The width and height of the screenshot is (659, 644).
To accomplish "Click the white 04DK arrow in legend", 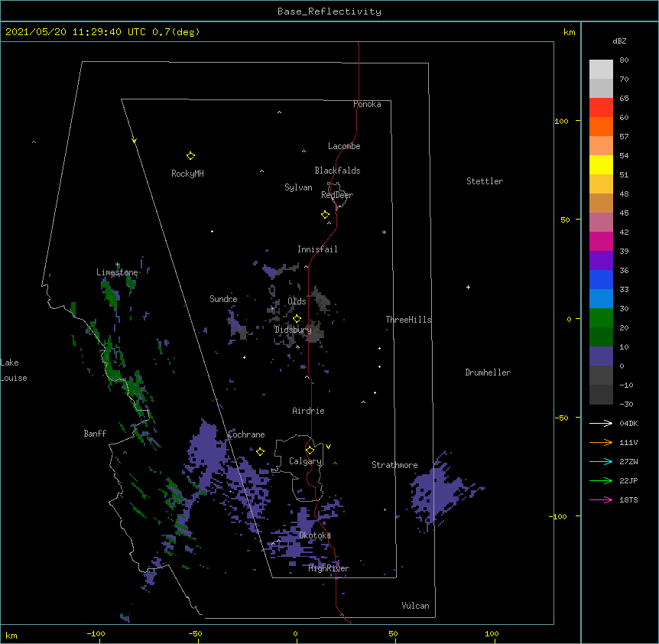I will [x=601, y=423].
